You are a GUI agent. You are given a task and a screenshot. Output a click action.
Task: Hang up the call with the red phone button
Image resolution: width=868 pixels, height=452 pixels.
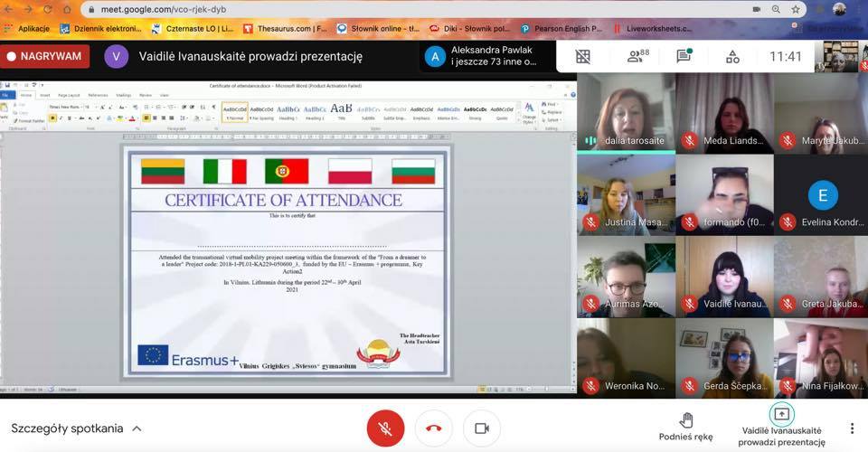point(433,428)
